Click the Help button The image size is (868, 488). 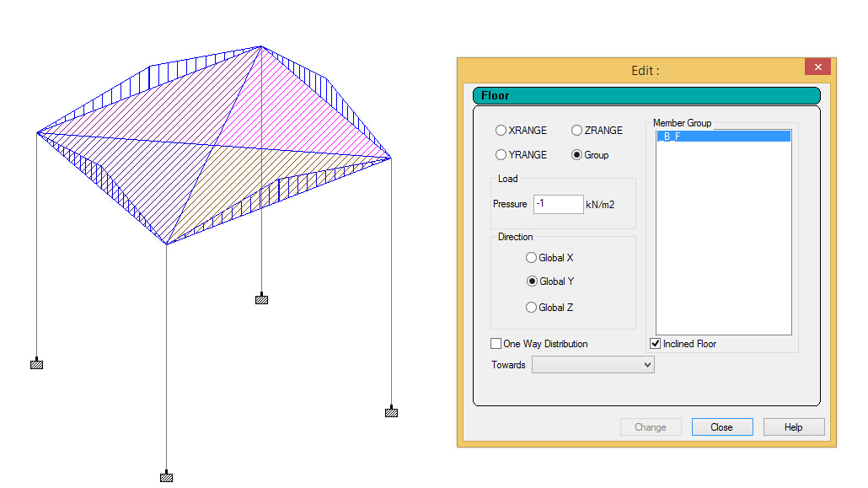[x=793, y=427]
